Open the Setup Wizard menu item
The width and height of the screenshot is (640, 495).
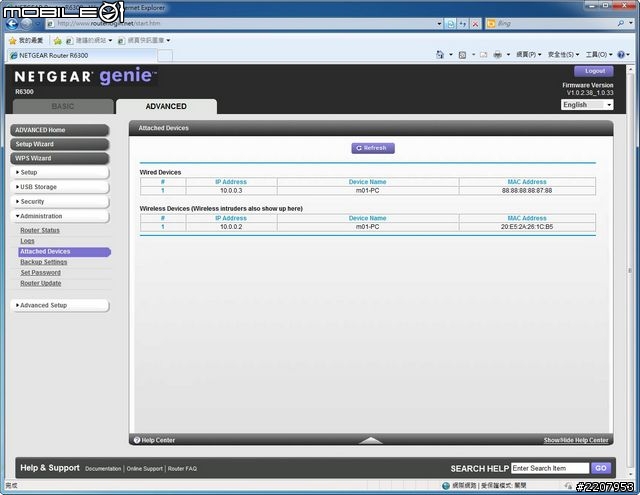[x=60, y=144]
